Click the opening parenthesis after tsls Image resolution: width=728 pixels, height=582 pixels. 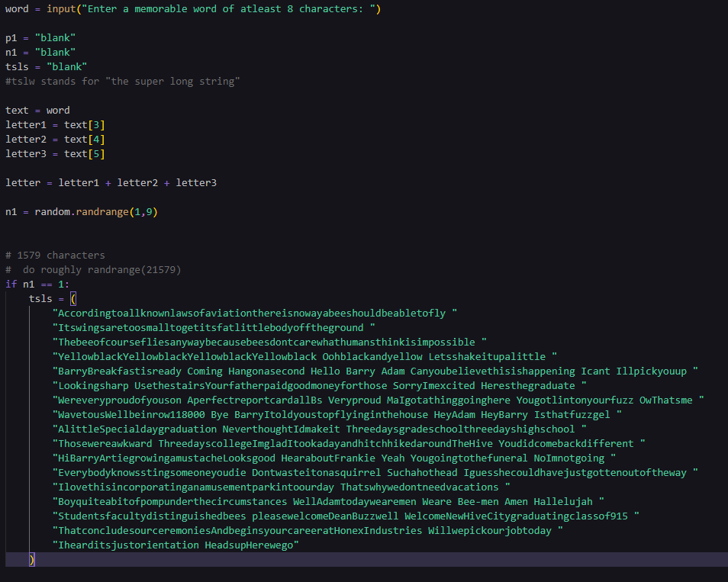(x=72, y=298)
